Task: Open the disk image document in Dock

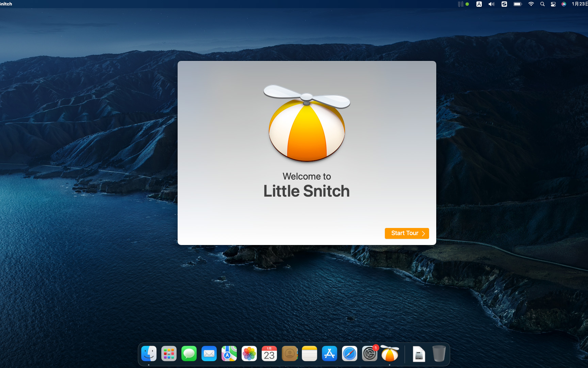Action: point(419,354)
